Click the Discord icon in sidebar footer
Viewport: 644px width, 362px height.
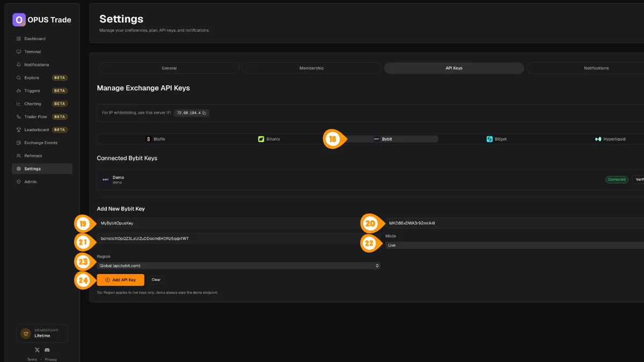coord(47,350)
